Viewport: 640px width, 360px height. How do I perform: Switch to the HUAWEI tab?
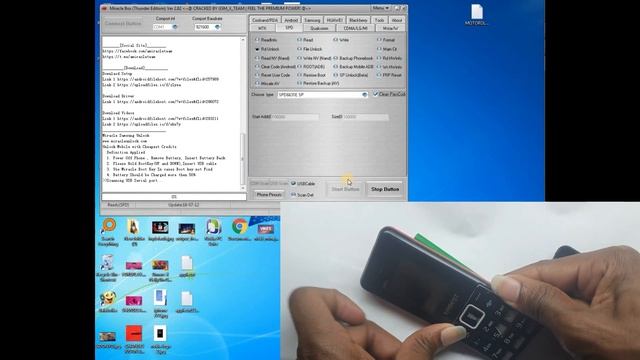335,20
